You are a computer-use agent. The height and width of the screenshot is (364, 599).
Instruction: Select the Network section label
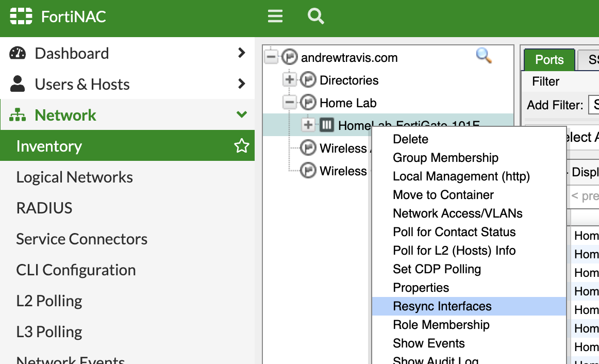tap(65, 115)
